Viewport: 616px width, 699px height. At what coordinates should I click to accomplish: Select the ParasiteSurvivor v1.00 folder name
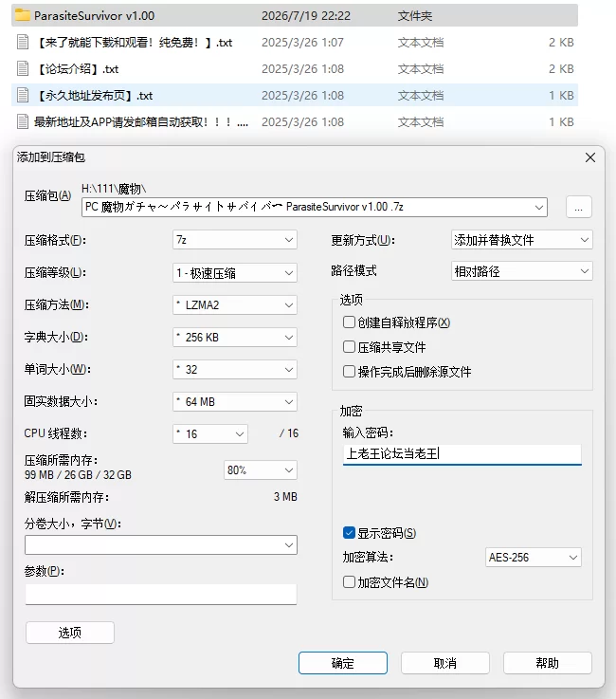(95, 15)
